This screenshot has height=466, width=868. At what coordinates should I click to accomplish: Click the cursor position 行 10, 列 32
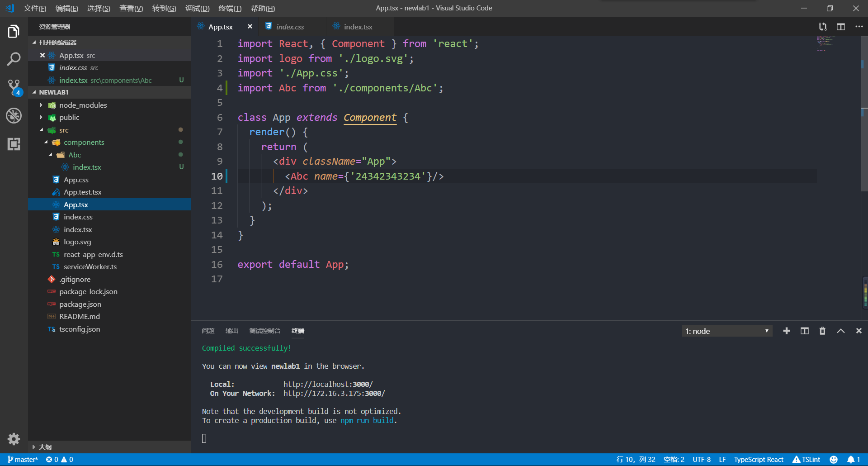click(636, 460)
